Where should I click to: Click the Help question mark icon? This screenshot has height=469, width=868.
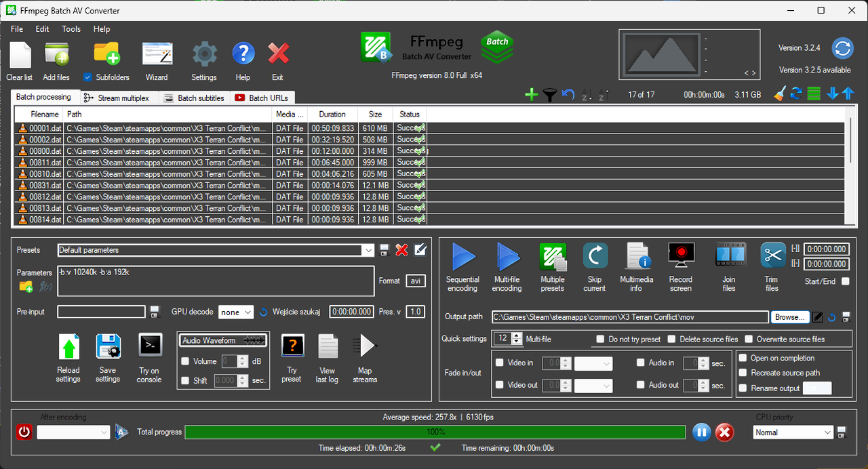(243, 54)
